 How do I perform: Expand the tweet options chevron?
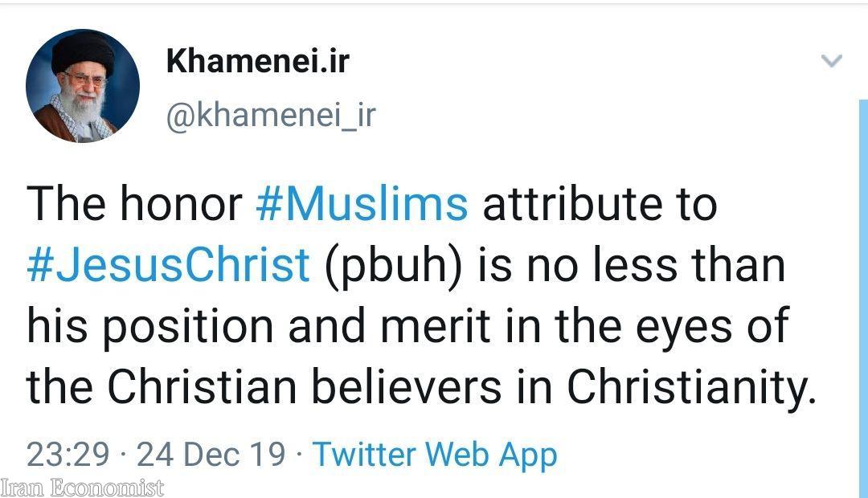(x=831, y=61)
